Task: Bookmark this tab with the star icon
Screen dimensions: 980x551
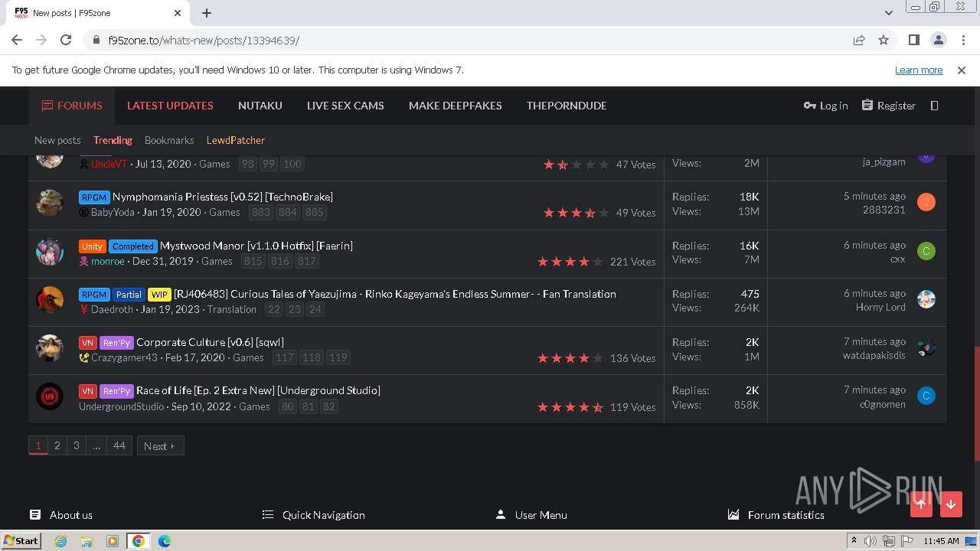Action: coord(884,40)
